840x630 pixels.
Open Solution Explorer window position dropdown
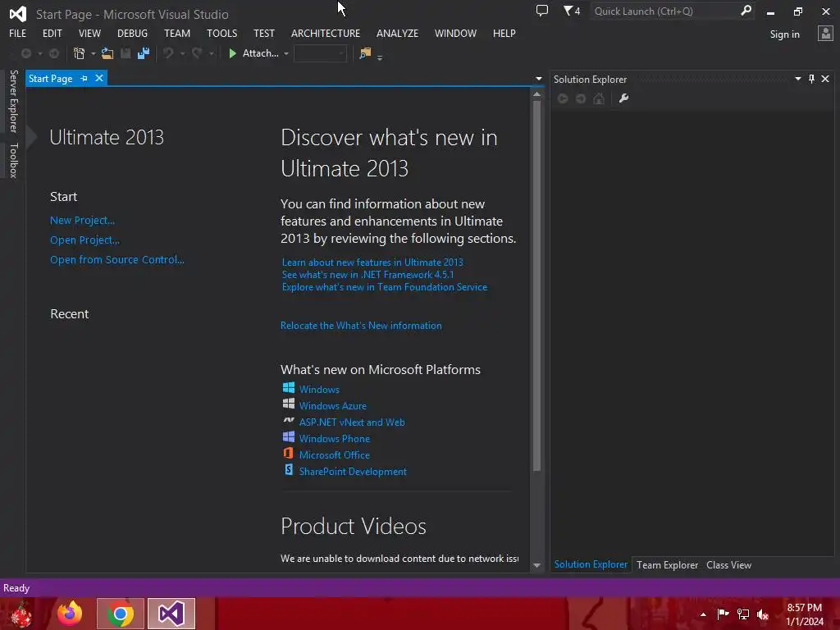coord(797,79)
